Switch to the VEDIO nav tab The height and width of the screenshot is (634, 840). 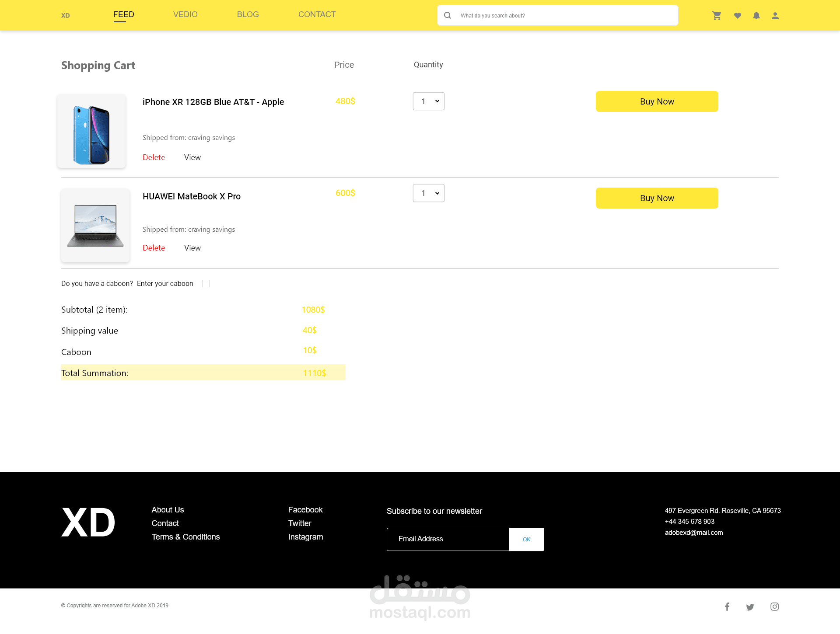tap(185, 14)
